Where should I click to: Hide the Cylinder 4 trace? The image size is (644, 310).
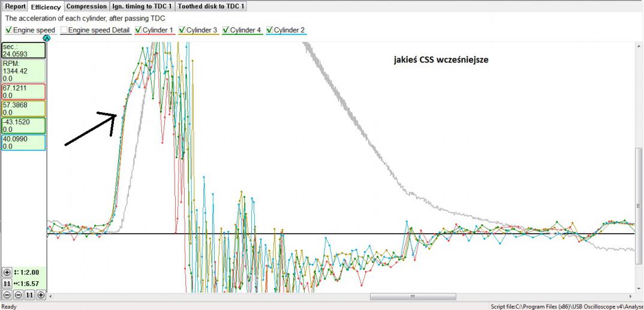tap(225, 30)
